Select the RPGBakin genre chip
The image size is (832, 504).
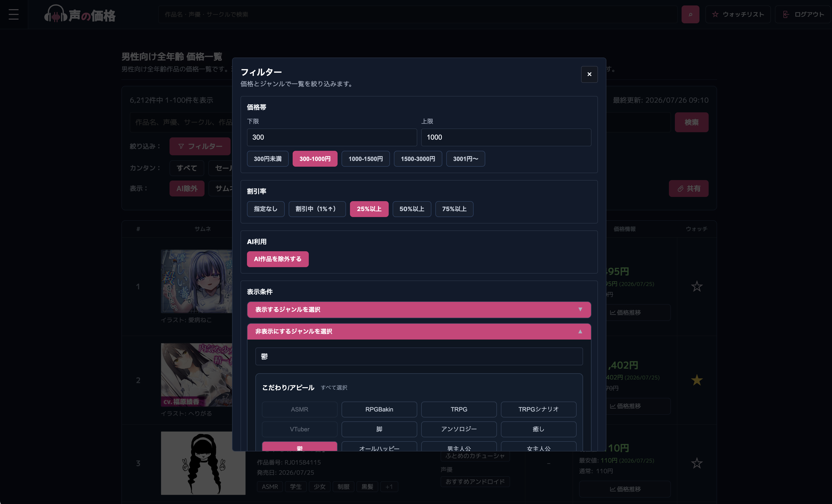click(379, 409)
